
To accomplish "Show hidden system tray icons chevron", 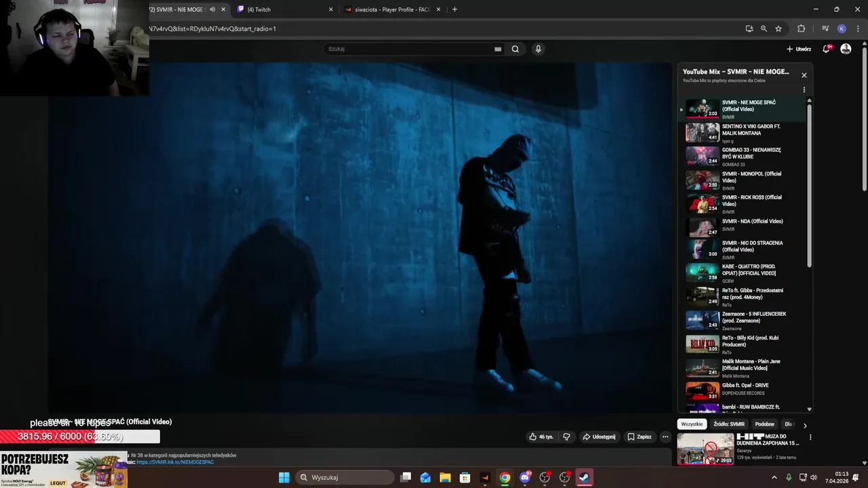I will point(774,477).
